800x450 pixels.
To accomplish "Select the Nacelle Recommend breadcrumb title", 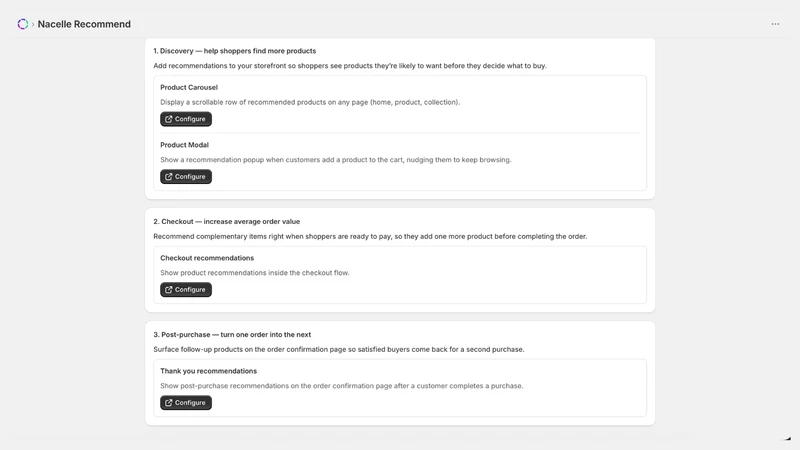I will pos(84,24).
